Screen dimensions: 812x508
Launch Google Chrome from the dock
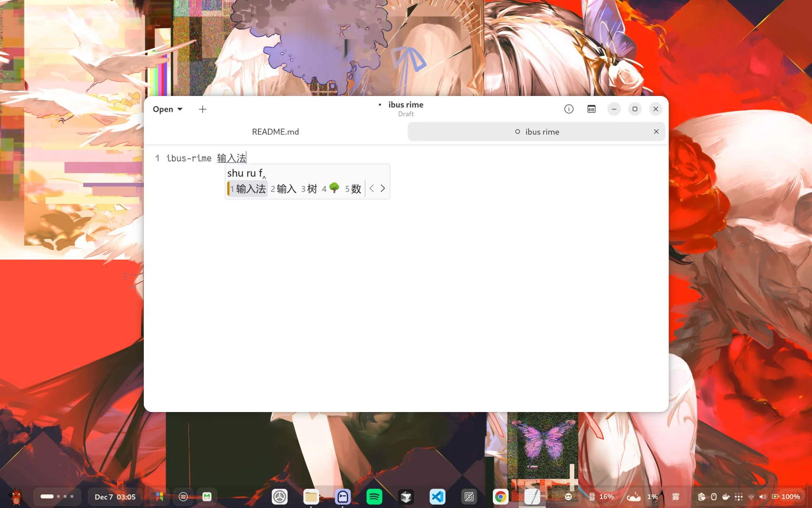(x=500, y=497)
